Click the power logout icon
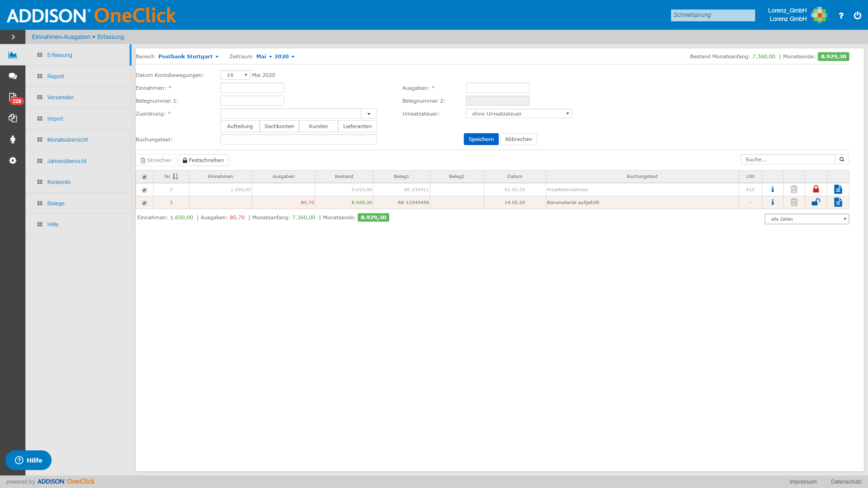 pos(857,15)
